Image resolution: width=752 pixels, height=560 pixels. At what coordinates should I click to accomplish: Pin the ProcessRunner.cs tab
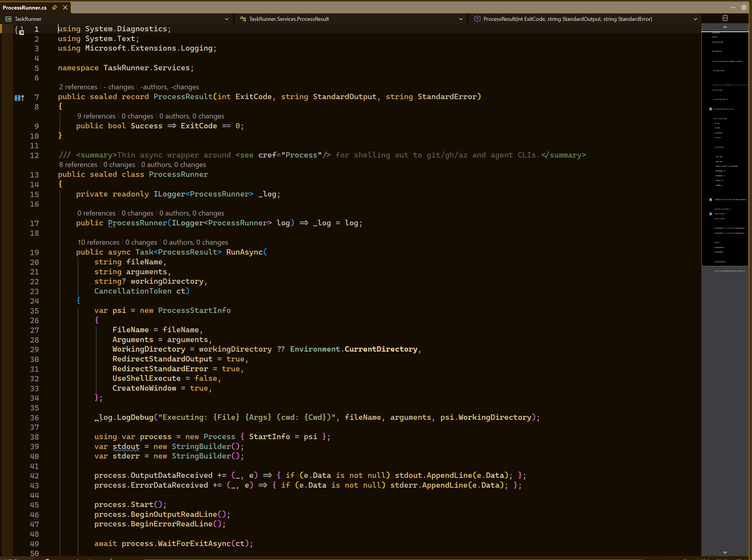pyautogui.click(x=54, y=7)
